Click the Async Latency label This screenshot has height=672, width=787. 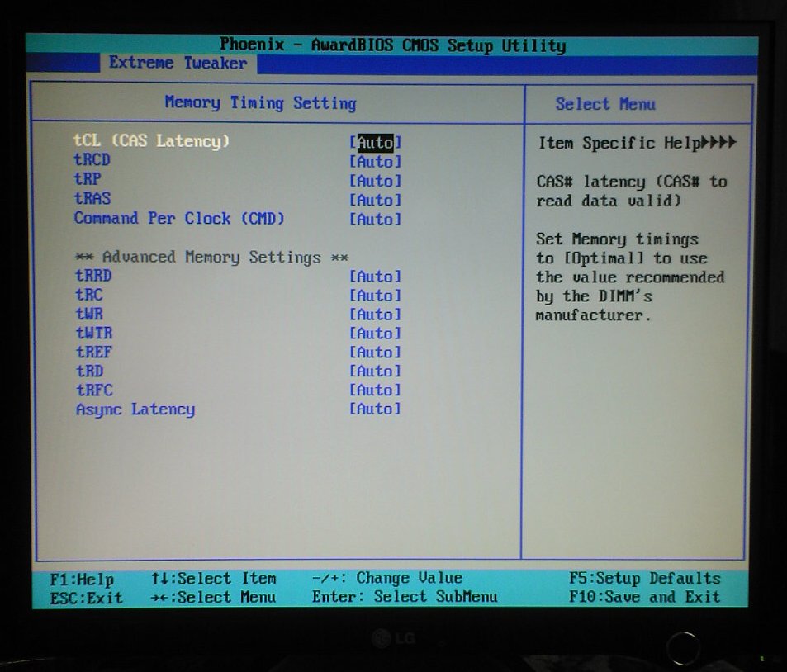135,409
